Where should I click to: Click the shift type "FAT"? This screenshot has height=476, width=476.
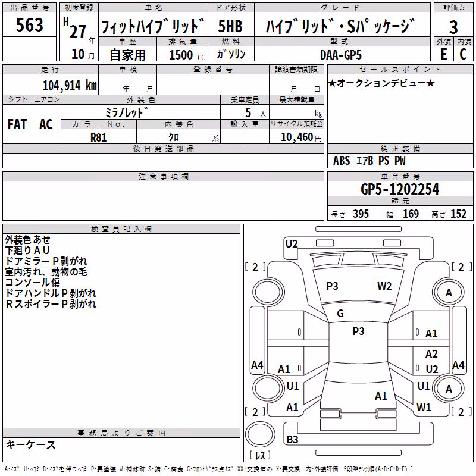pyautogui.click(x=17, y=124)
